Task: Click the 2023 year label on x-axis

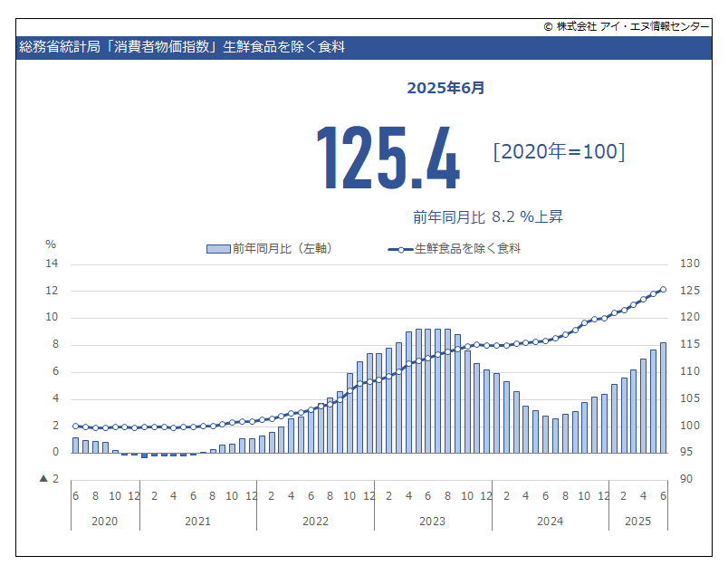Action: click(x=432, y=522)
